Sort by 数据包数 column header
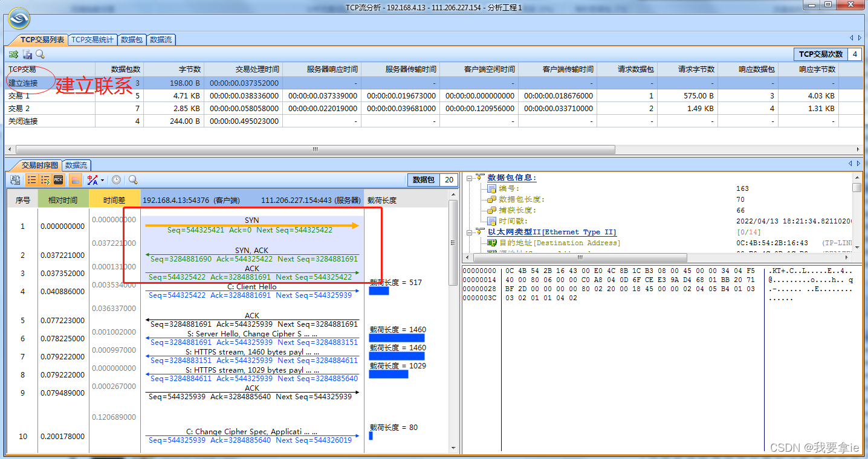868x459 pixels. (119, 69)
